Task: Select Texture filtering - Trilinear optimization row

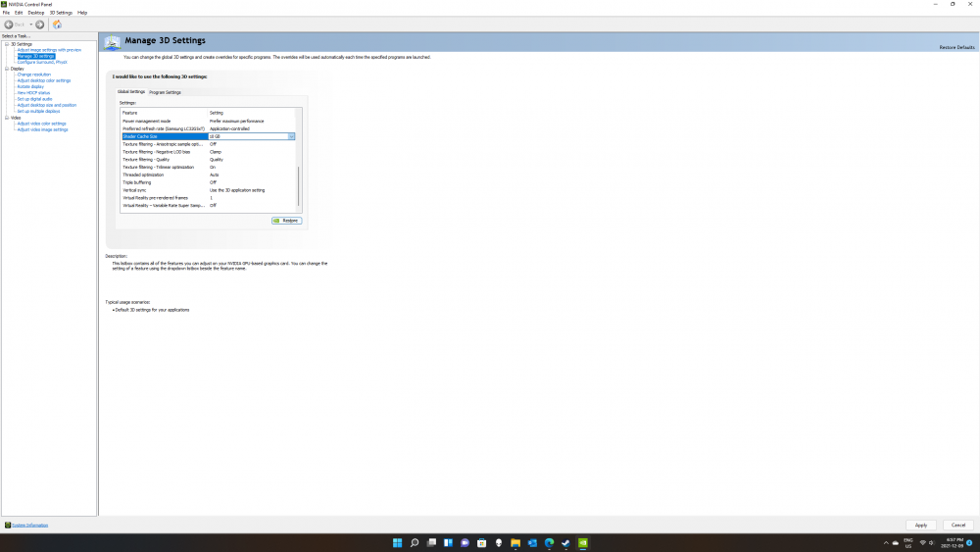Action: point(209,167)
